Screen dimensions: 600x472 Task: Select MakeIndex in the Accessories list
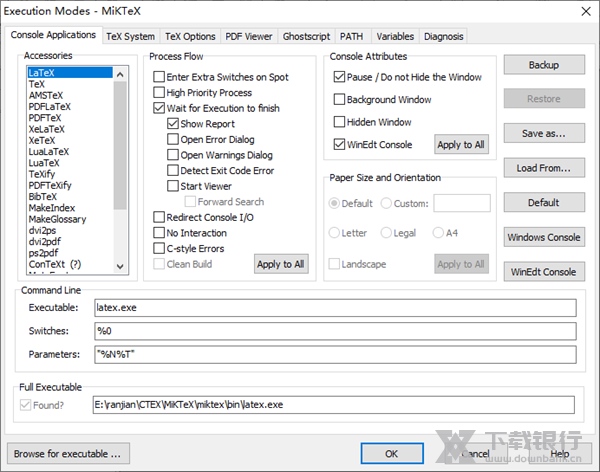pos(50,207)
